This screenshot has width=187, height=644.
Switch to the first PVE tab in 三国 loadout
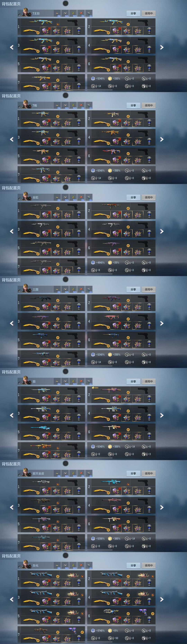coord(57,289)
